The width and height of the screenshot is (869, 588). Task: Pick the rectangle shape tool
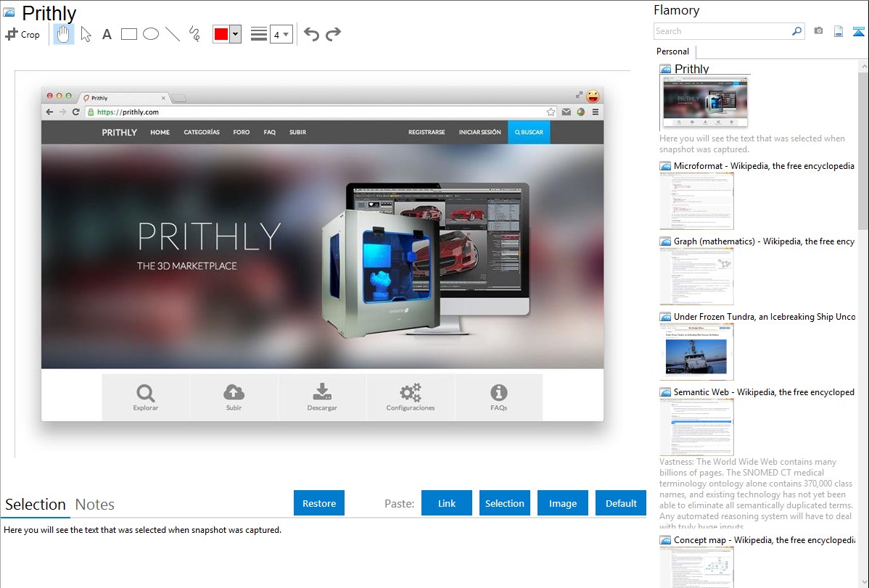[x=128, y=34]
